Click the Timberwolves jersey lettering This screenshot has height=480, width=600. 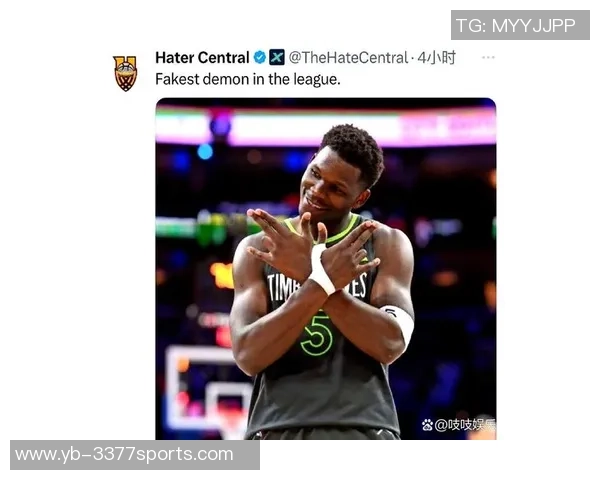(x=317, y=287)
